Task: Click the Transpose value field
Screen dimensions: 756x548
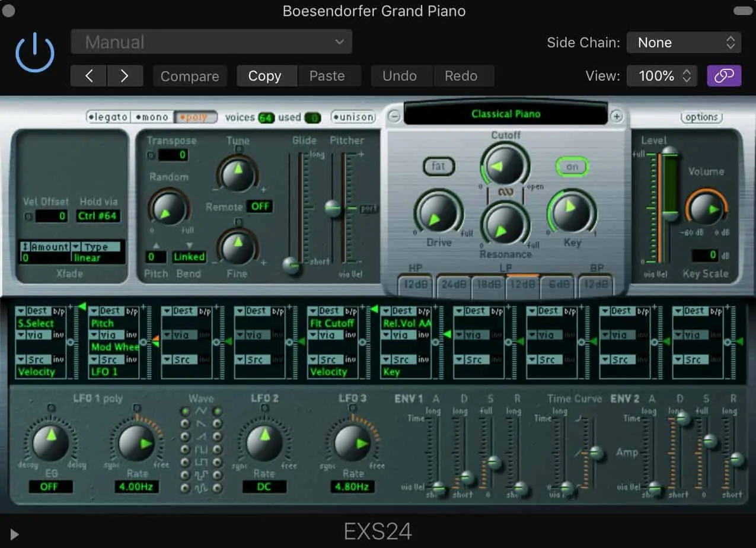Action: 173,155
